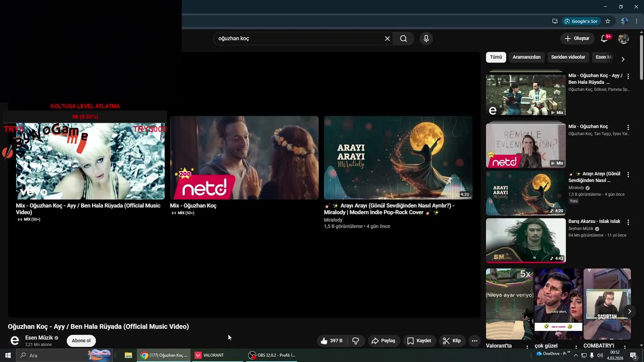Show hidden system tray icons chevron
Viewport: 644px width, 362px height.
[x=577, y=355]
